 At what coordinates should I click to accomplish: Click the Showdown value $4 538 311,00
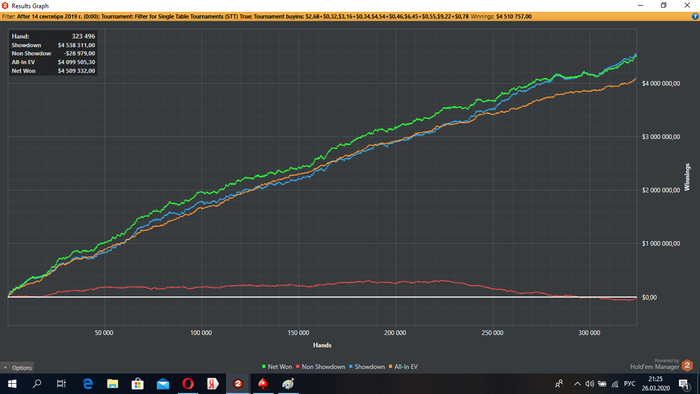(x=76, y=45)
